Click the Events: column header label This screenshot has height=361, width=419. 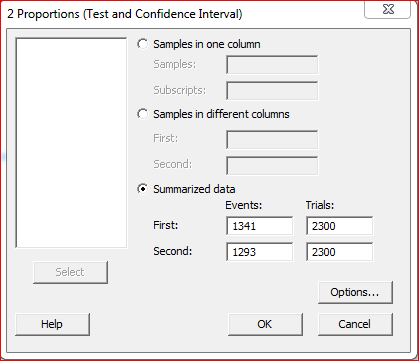point(244,206)
